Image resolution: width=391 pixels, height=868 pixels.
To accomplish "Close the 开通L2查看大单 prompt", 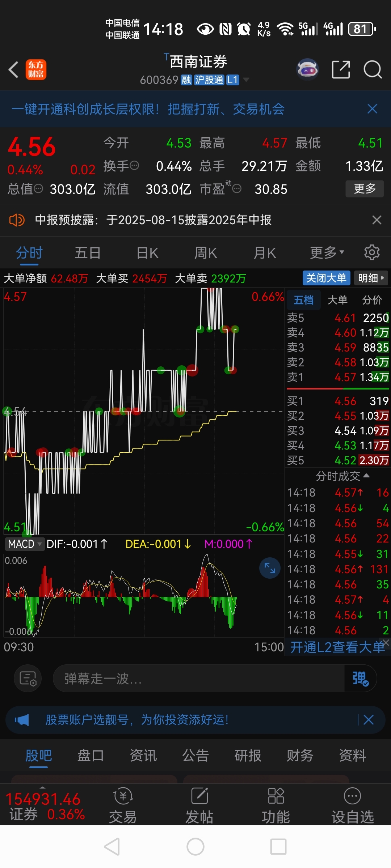I will [x=386, y=642].
